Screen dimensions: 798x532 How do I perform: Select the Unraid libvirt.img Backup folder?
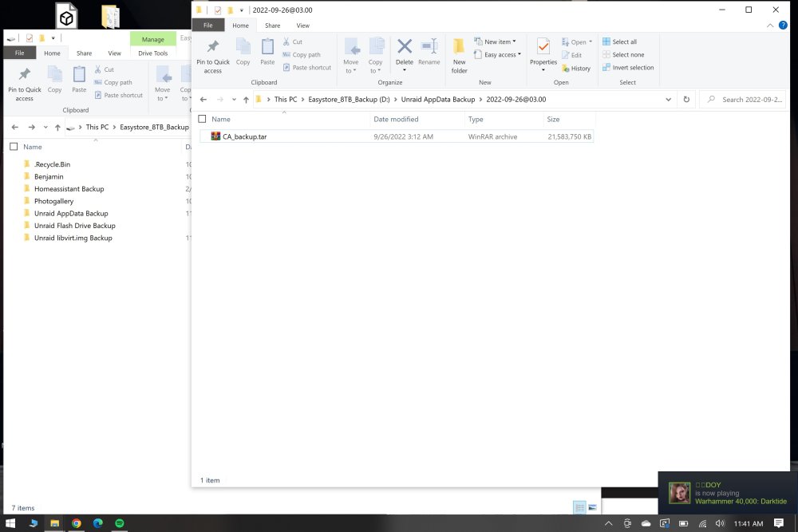coord(73,238)
